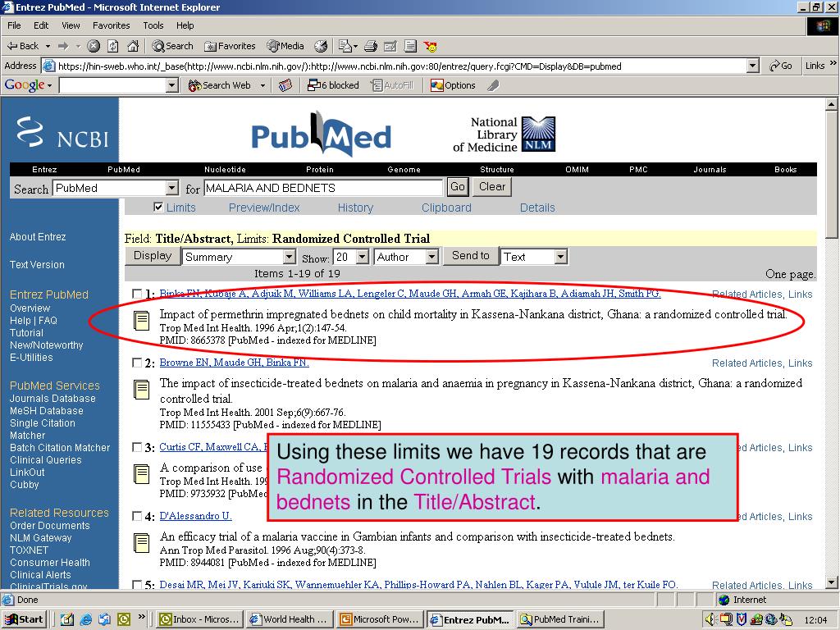Open abstract icon for record 2 Browne

coord(141,390)
